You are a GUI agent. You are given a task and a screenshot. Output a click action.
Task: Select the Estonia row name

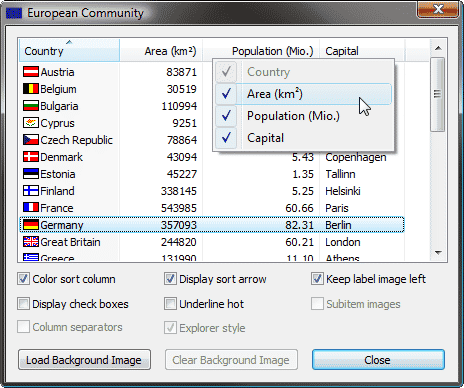point(58,174)
